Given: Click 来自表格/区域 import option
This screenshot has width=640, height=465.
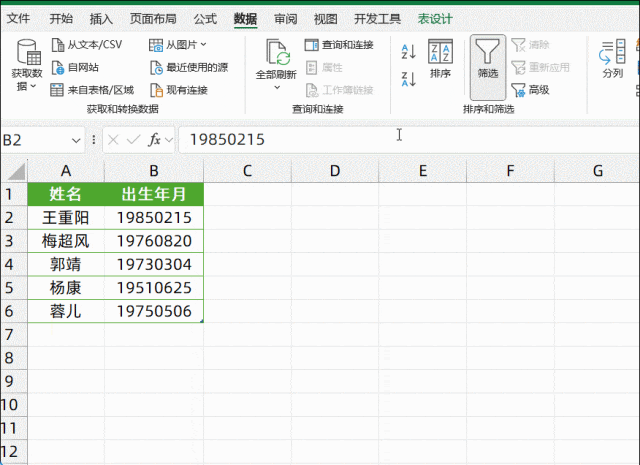Looking at the screenshot, I should tap(92, 90).
